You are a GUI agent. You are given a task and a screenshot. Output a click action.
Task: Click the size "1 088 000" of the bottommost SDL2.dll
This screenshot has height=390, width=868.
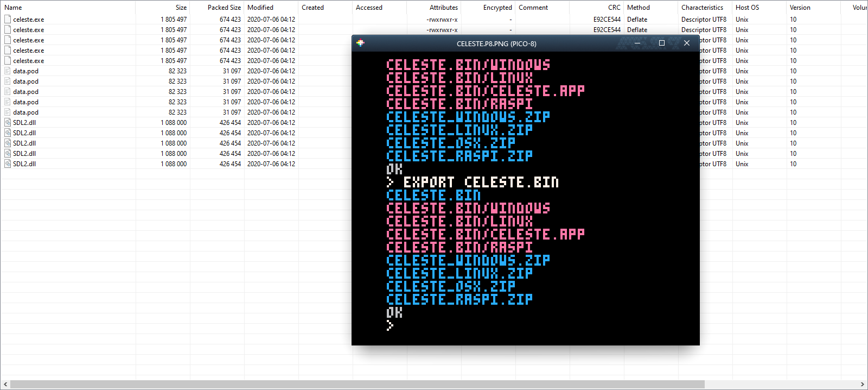tap(174, 164)
